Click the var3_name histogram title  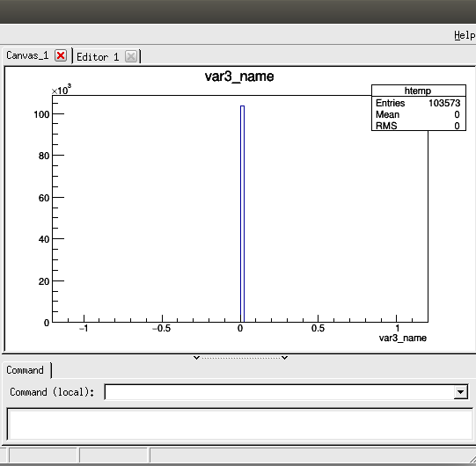pos(239,76)
